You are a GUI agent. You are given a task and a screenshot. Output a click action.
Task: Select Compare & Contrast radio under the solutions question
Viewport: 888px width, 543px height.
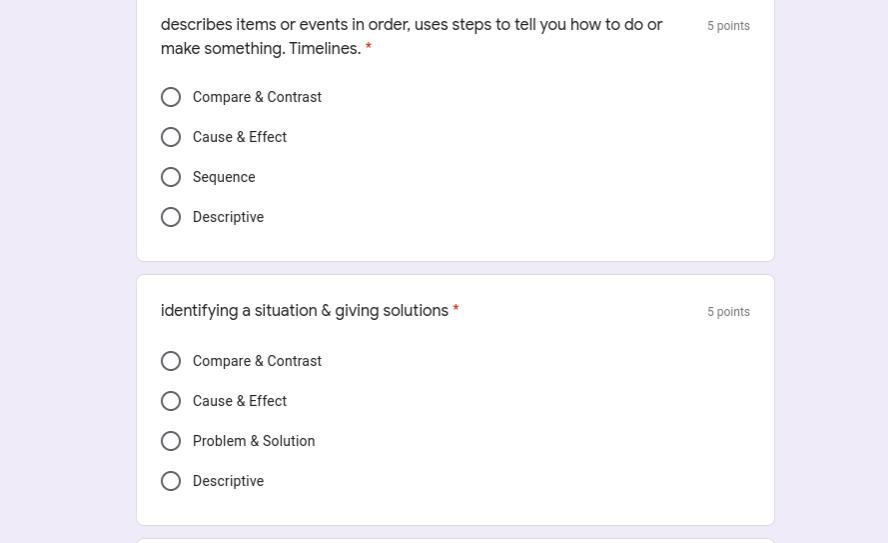tap(171, 361)
